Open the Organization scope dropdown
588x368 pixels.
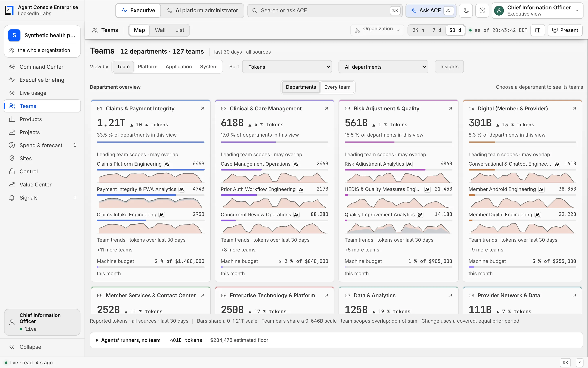click(377, 30)
